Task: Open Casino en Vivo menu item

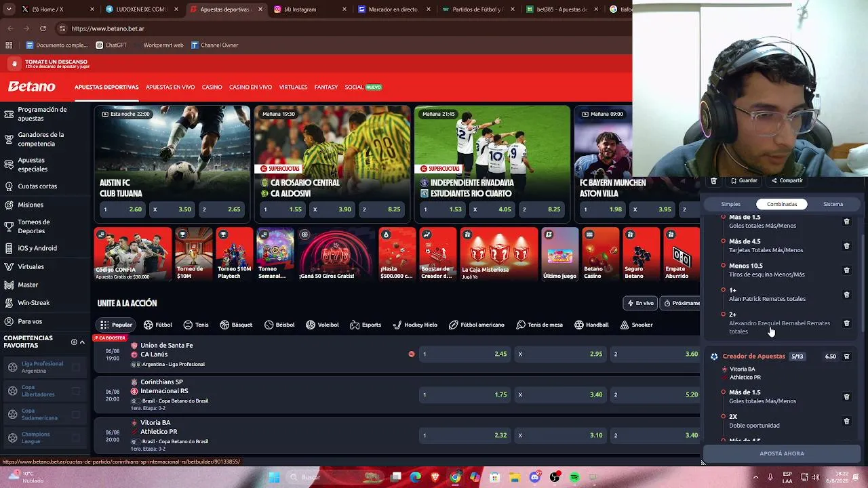Action: pos(250,87)
